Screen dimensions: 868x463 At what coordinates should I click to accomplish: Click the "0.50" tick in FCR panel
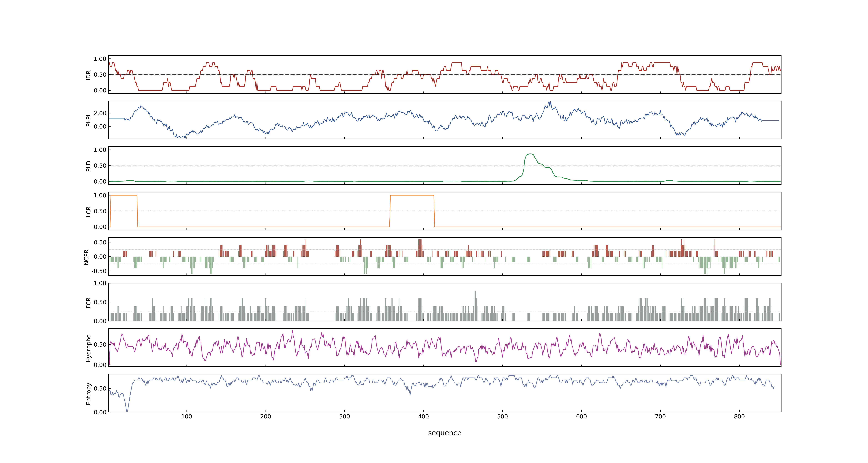100,302
